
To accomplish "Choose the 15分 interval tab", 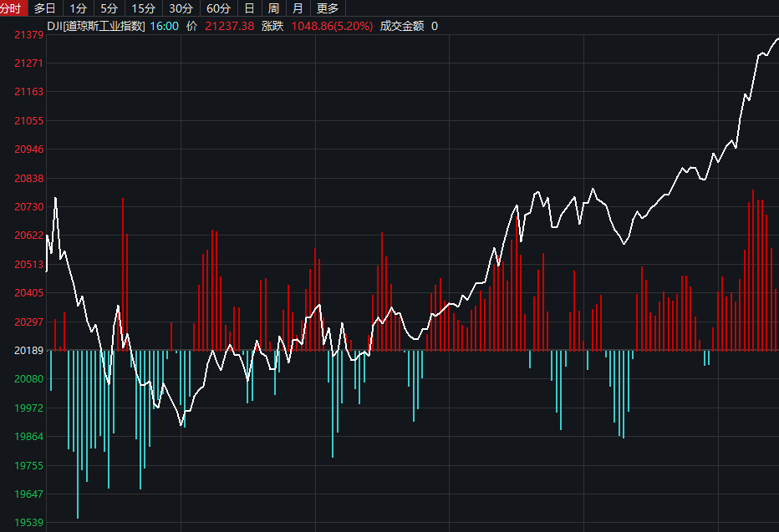I will [x=143, y=8].
